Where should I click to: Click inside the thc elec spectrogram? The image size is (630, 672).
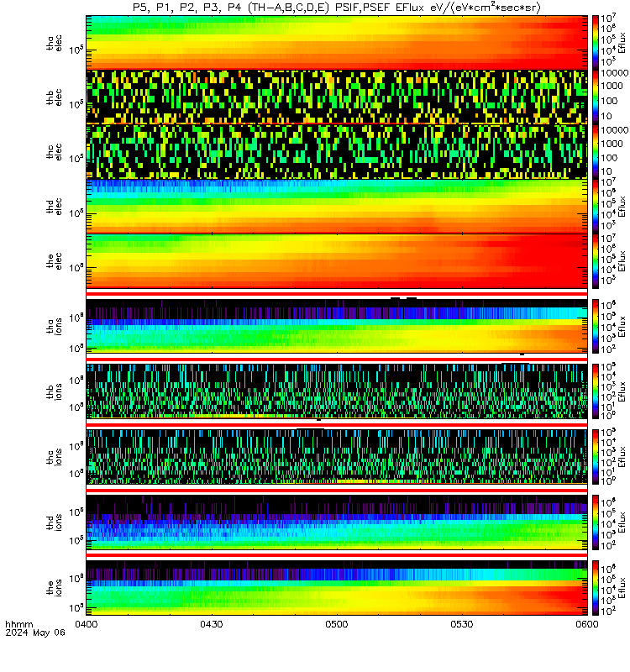(337, 152)
